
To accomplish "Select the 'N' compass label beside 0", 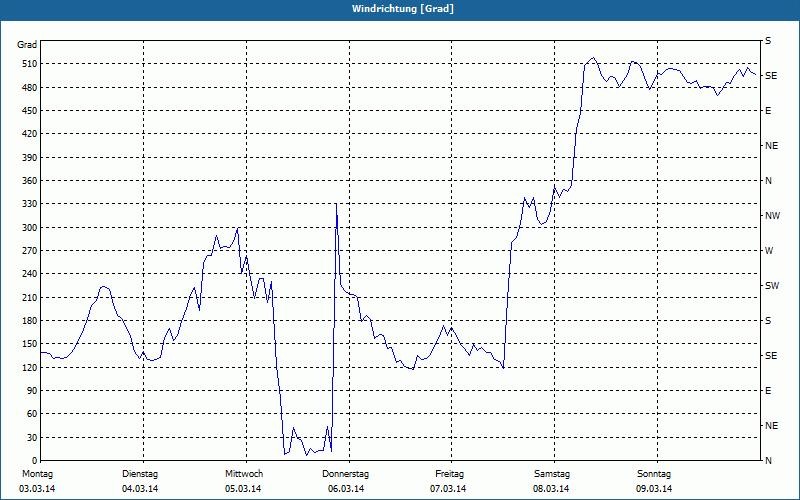I will (768, 461).
